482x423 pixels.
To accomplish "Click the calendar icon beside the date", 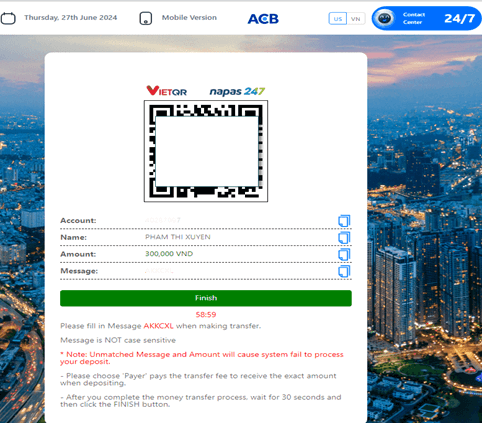I will click(8, 18).
